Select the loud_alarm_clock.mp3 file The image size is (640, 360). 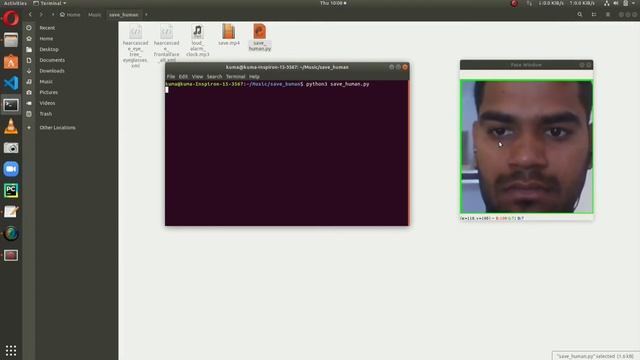198,40
